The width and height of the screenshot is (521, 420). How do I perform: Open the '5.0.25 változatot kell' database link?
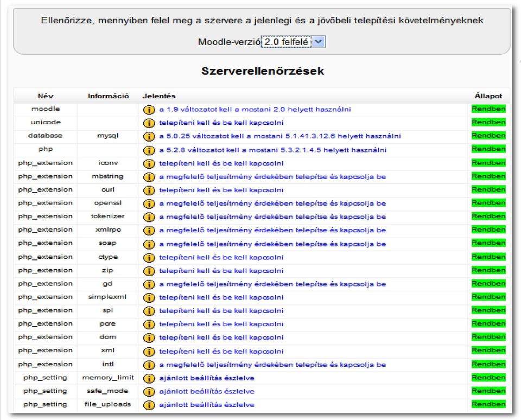(280, 136)
